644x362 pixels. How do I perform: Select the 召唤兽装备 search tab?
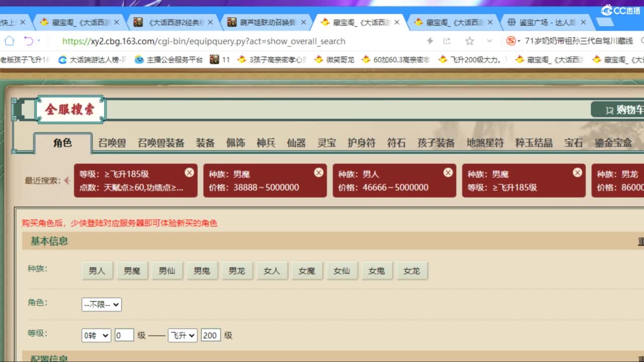tap(161, 143)
